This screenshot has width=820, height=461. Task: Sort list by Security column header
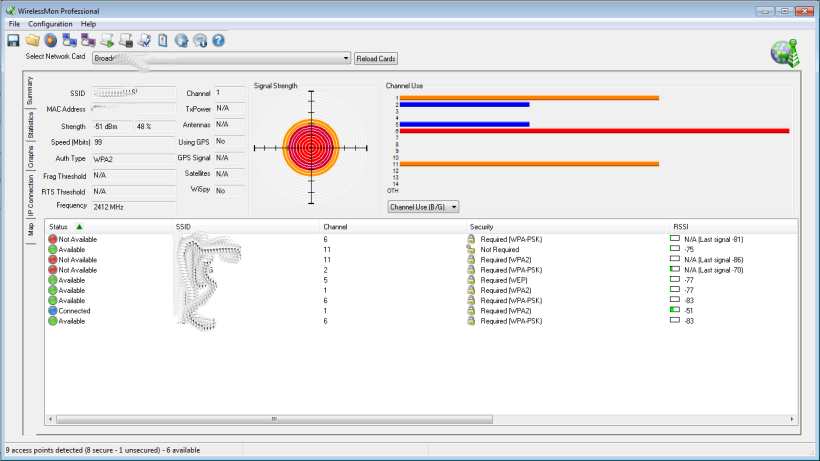(x=567, y=227)
